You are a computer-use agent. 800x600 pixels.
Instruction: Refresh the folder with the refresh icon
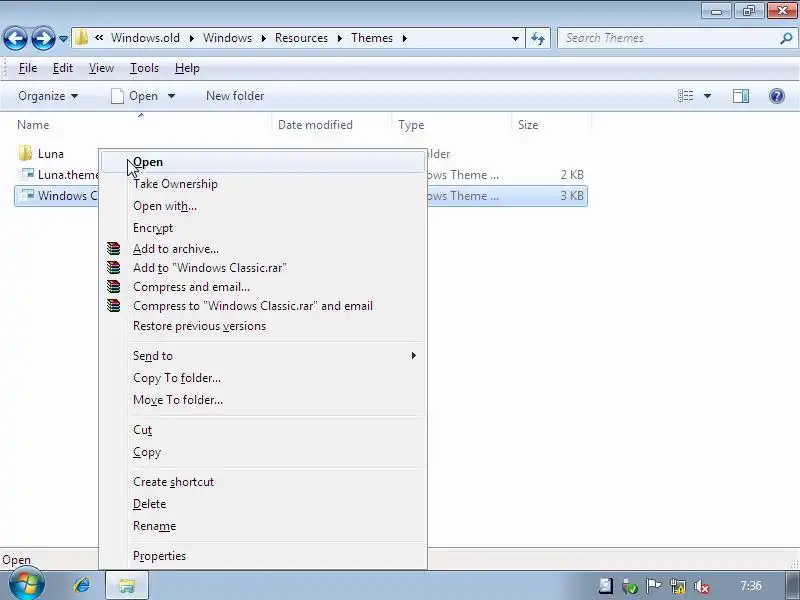538,38
